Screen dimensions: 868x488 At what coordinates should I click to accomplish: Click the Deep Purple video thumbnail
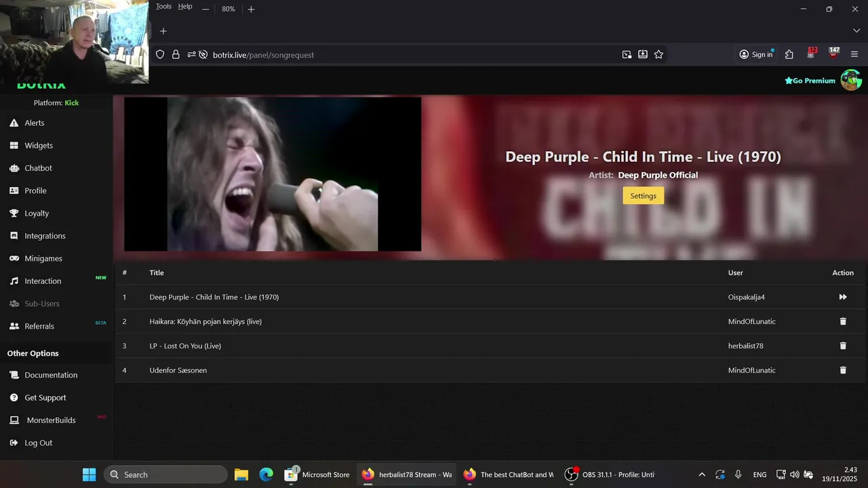pyautogui.click(x=273, y=174)
